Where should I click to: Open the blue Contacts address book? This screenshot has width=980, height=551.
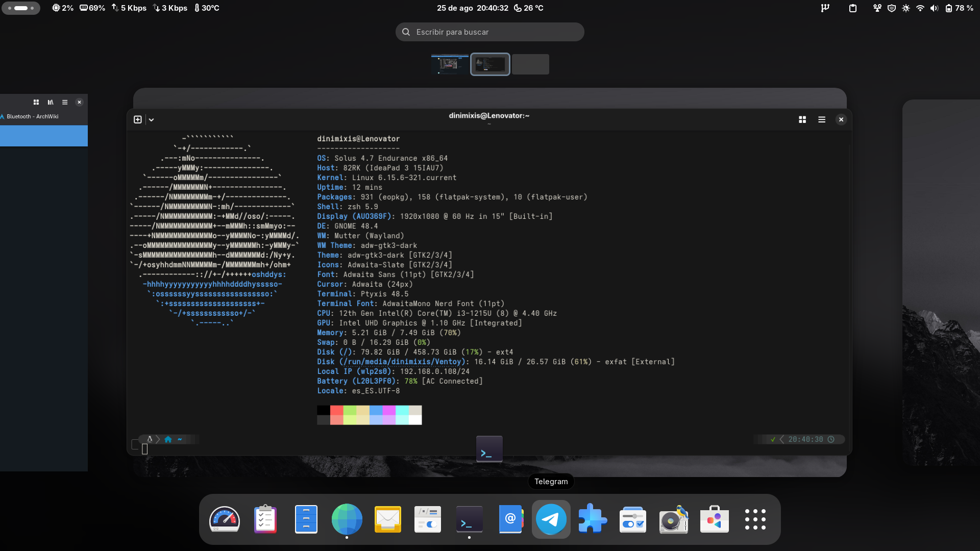coord(510,519)
